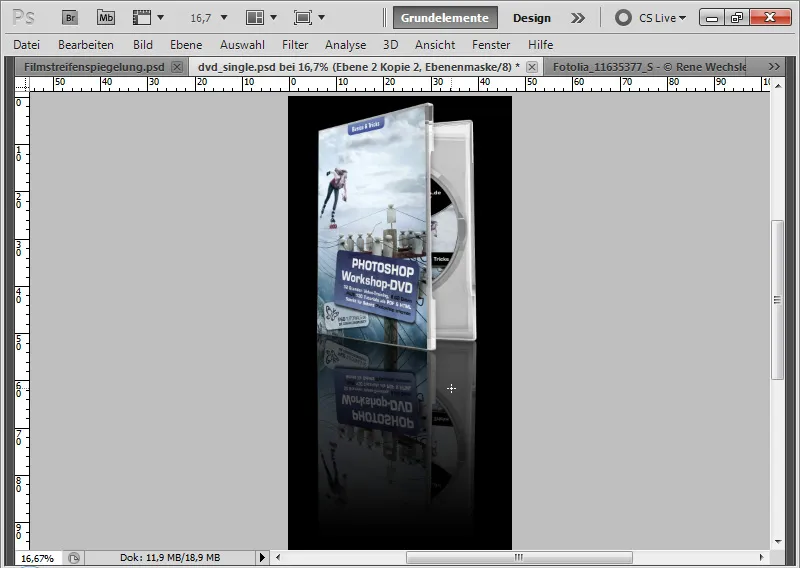This screenshot has width=800, height=568.
Task: Open the Screen Mode dropdown arrow
Action: [x=321, y=18]
